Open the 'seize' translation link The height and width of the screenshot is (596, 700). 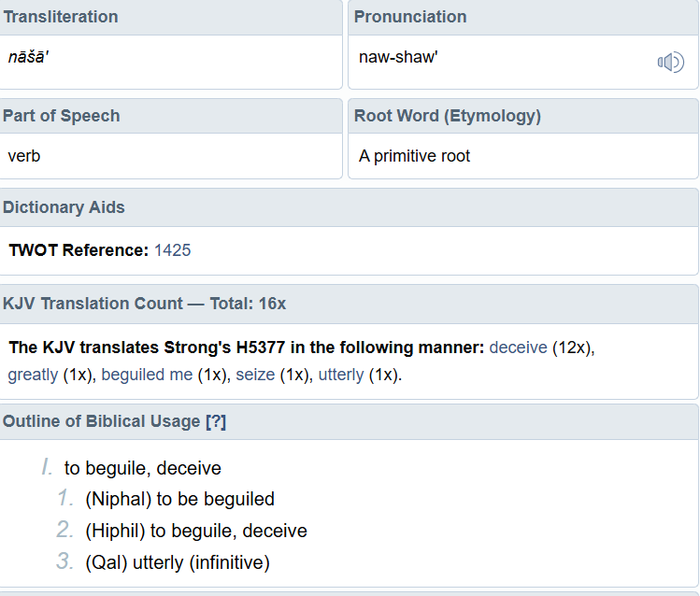tap(255, 375)
